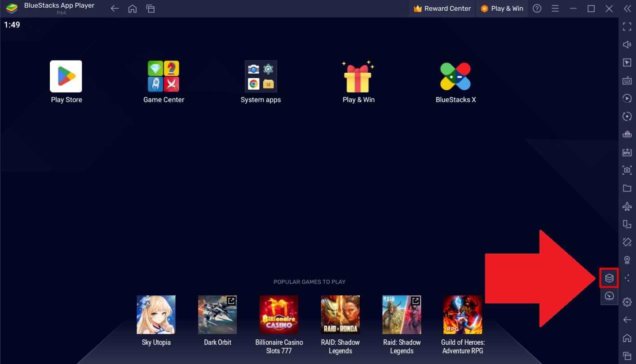Open the hamburger menu in title bar
This screenshot has height=364, width=636.
555,9
